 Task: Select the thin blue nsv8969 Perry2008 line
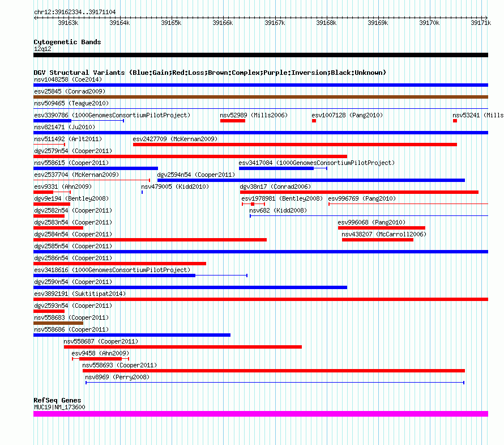(275, 383)
